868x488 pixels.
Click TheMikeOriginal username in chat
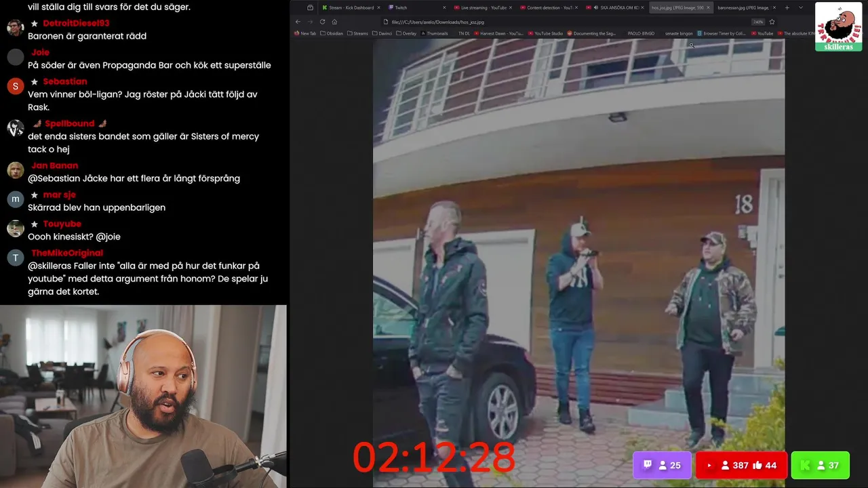point(67,253)
